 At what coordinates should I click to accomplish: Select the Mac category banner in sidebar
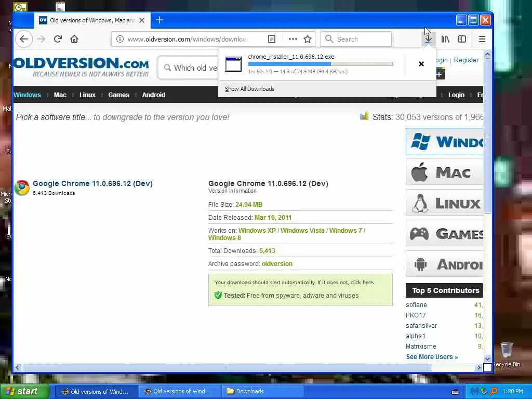(445, 172)
